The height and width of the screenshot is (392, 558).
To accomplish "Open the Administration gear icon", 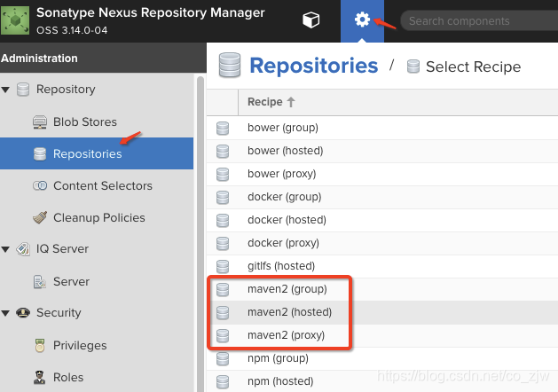I will click(362, 20).
